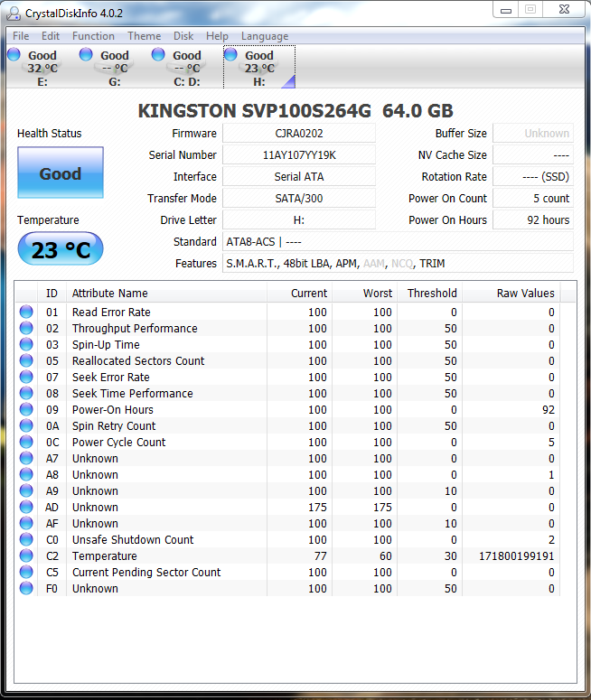Click the Power On Hours field 92 hours
Screen dimensions: 591x700
tap(533, 219)
